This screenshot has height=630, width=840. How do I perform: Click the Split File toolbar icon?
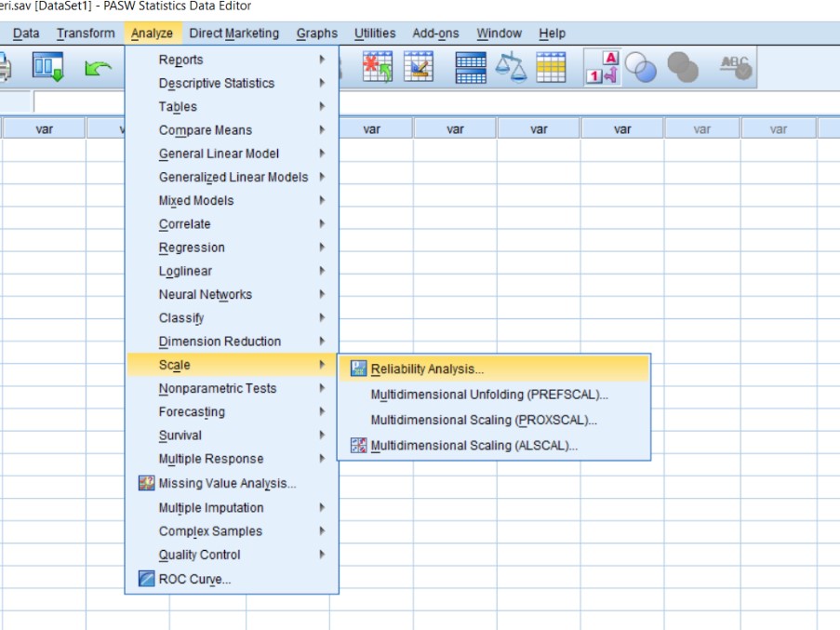(x=470, y=68)
